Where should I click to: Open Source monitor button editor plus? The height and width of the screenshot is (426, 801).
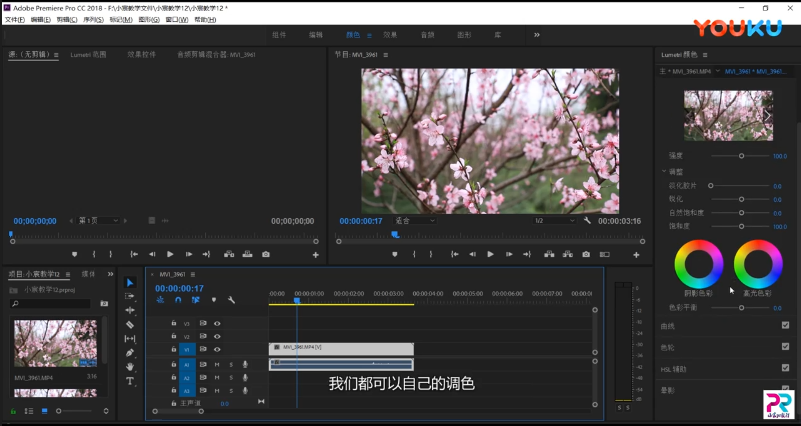point(316,255)
